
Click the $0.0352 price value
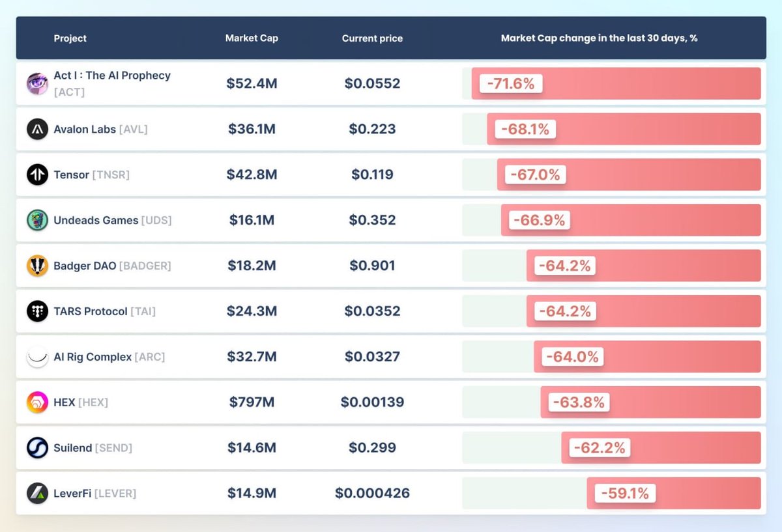(372, 311)
